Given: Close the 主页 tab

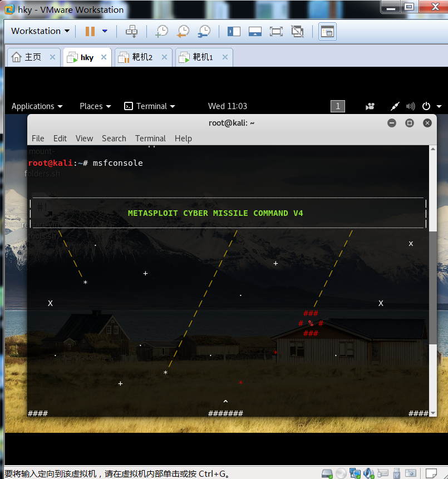Looking at the screenshot, I should click(x=52, y=57).
